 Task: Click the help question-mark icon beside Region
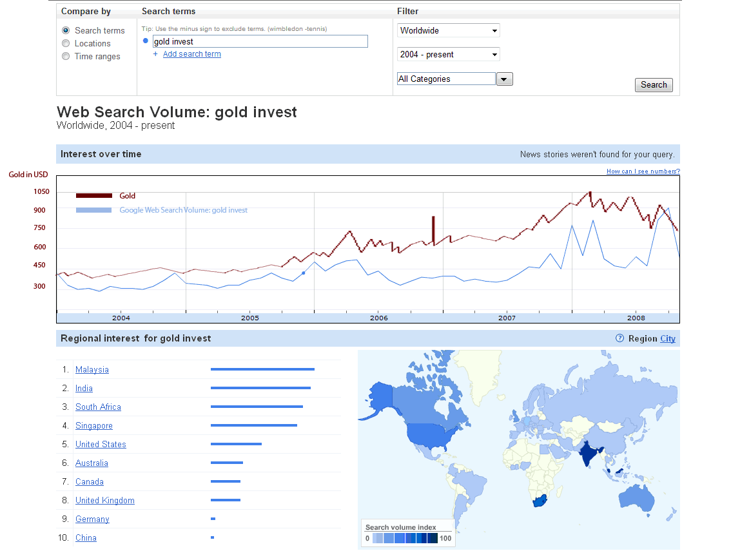[x=619, y=338]
